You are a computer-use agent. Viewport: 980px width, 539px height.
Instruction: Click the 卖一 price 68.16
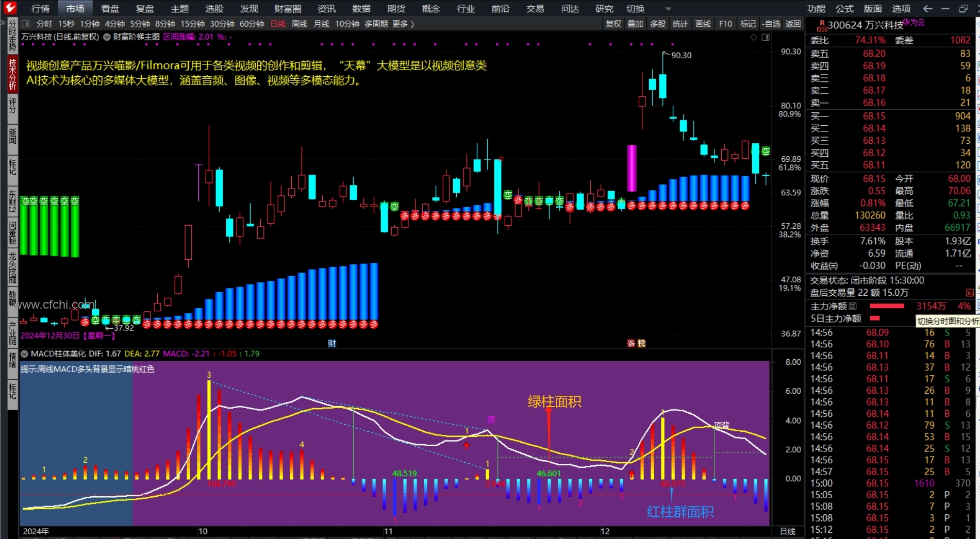874,103
